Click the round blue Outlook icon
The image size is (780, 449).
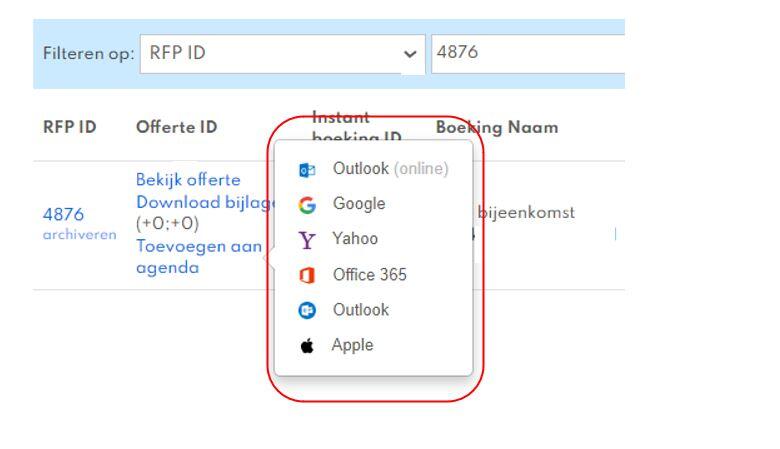click(307, 310)
